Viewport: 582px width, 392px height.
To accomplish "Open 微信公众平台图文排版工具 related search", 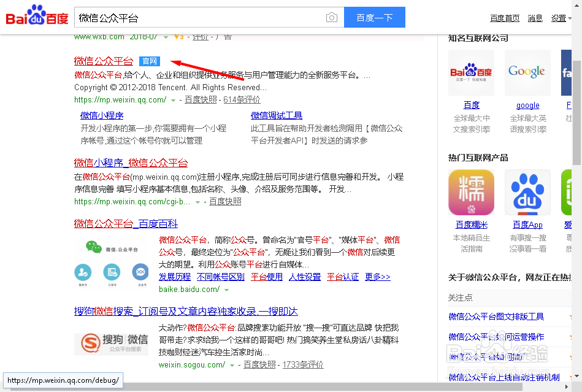I will pos(496,317).
